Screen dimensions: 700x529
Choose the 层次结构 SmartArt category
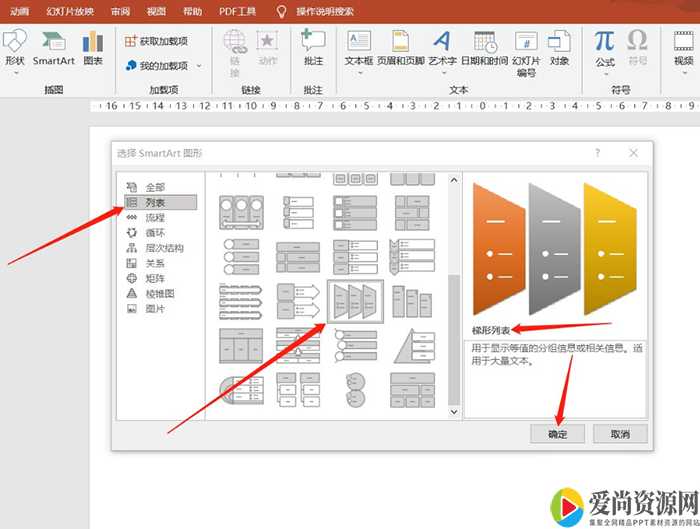(x=164, y=248)
